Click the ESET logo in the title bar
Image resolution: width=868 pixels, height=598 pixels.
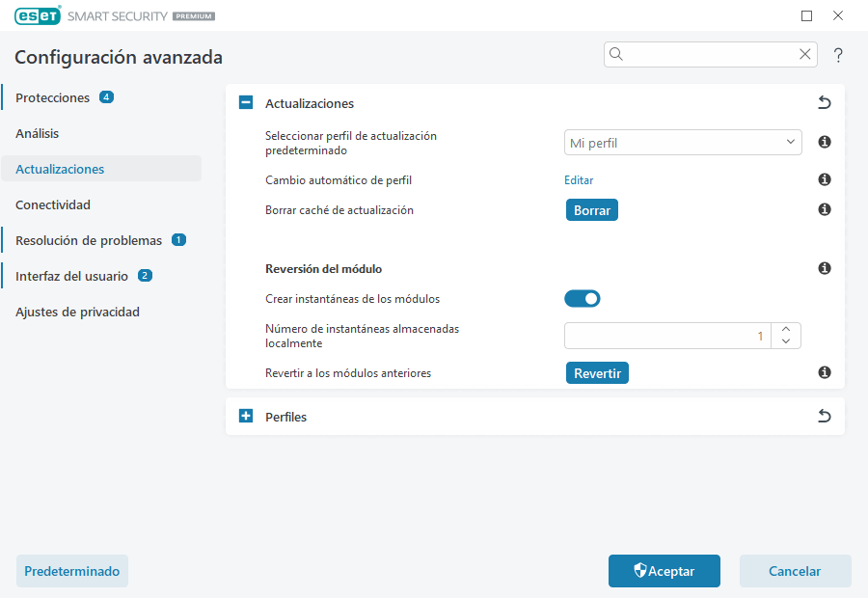38,15
